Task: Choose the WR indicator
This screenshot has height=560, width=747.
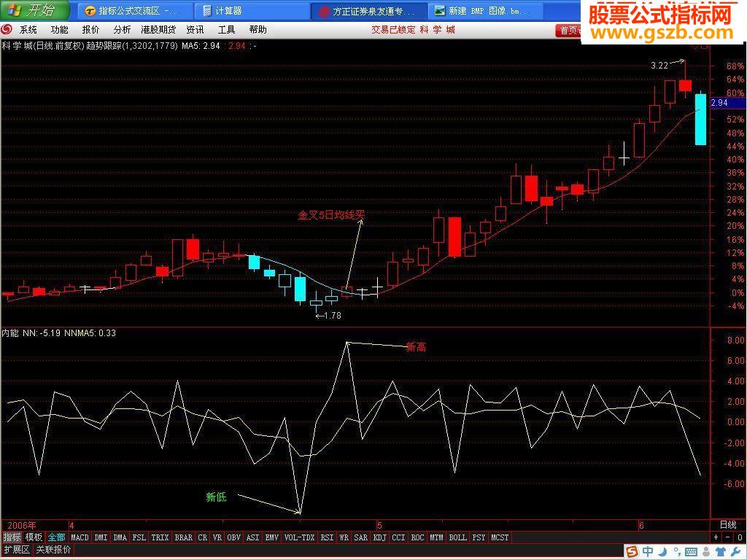Action: coord(344,537)
